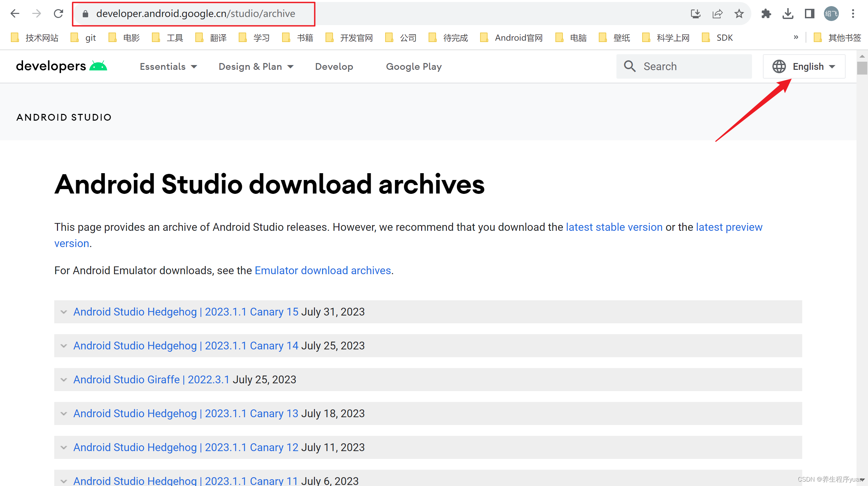
Task: Show more bookmarks with the double chevron
Action: pyautogui.click(x=796, y=37)
